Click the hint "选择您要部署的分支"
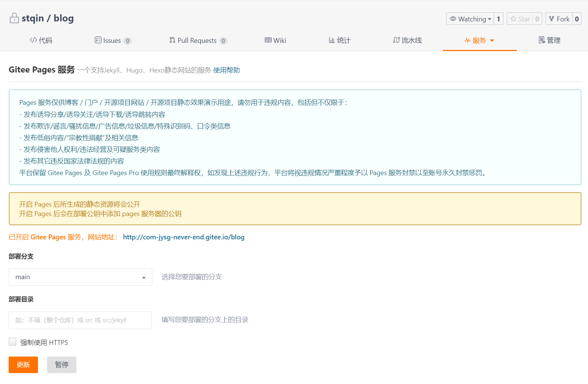Viewport: 588px width, 384px height. [x=192, y=277]
